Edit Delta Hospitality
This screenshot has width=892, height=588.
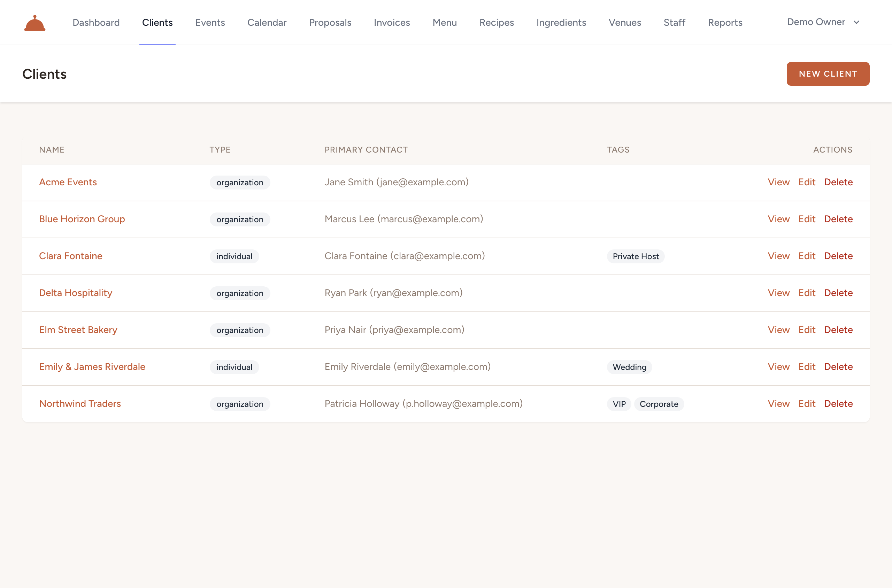click(x=807, y=293)
